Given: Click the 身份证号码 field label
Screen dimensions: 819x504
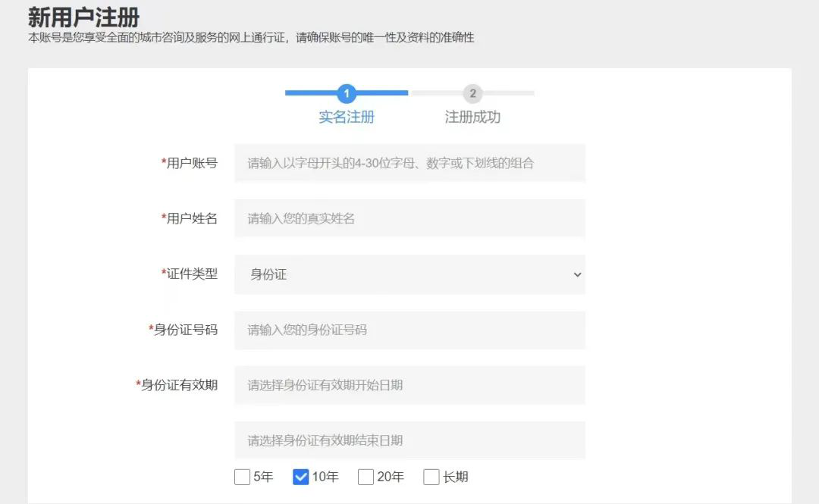Looking at the screenshot, I should coord(183,330).
